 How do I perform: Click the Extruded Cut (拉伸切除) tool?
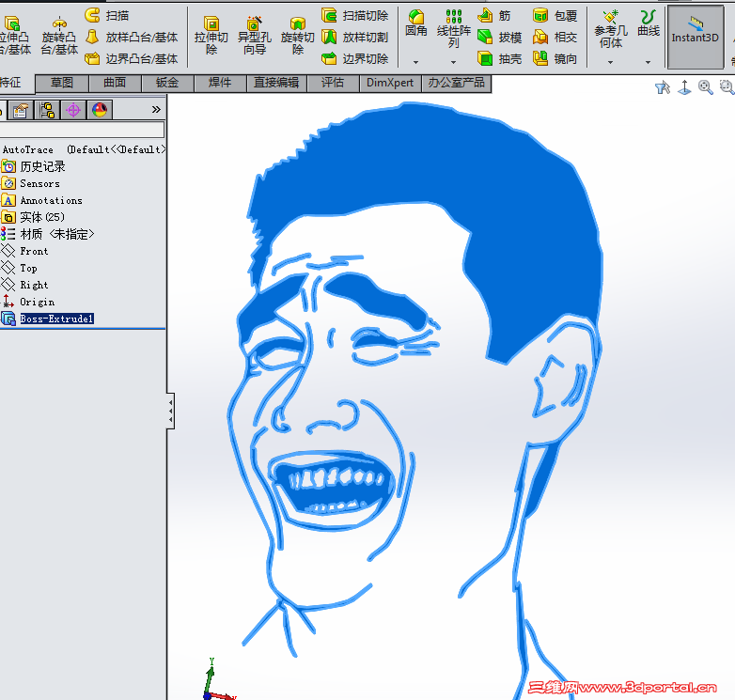pyautogui.click(x=211, y=37)
